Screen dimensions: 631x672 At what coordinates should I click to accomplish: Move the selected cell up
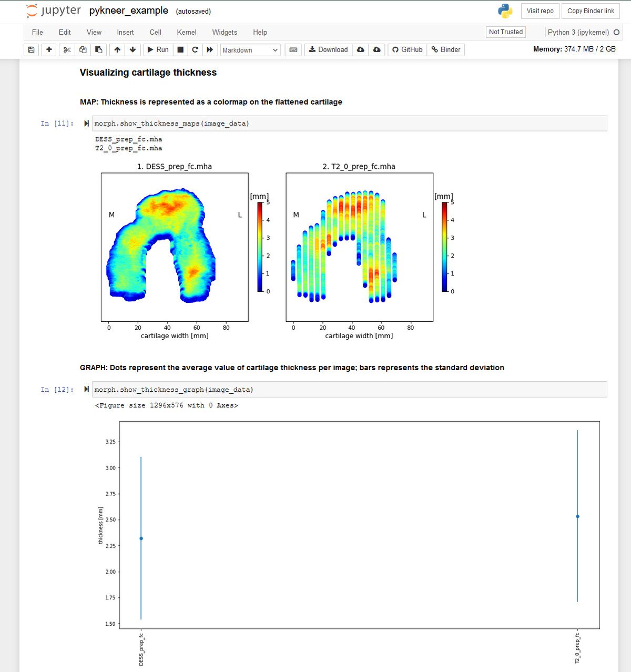click(116, 49)
